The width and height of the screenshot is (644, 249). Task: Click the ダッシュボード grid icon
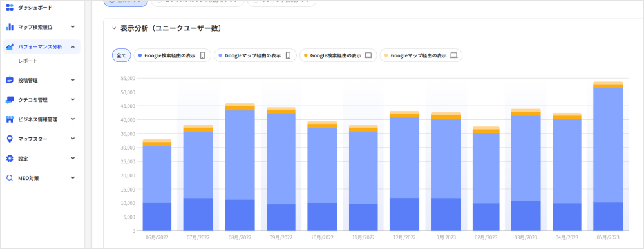(10, 7)
